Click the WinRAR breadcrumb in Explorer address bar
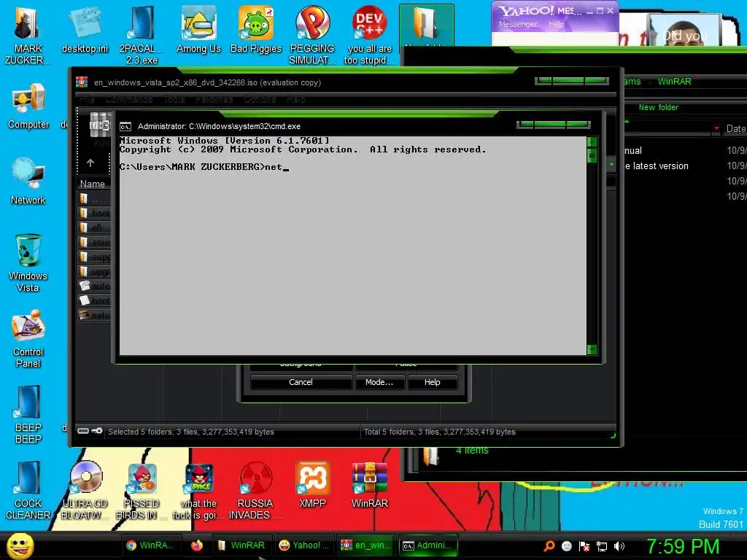This screenshot has width=747, height=560. (674, 82)
